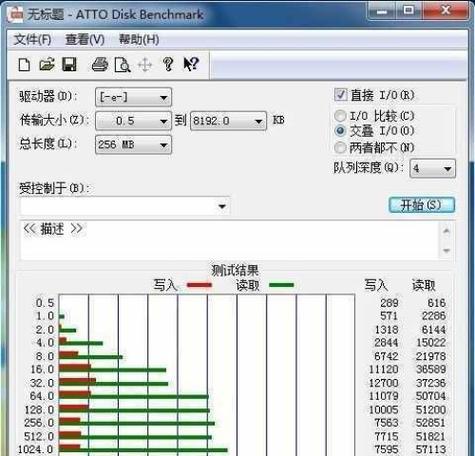Click the description box scroll down arrow
Viewport: 475px width, 456px height.
coord(447,250)
